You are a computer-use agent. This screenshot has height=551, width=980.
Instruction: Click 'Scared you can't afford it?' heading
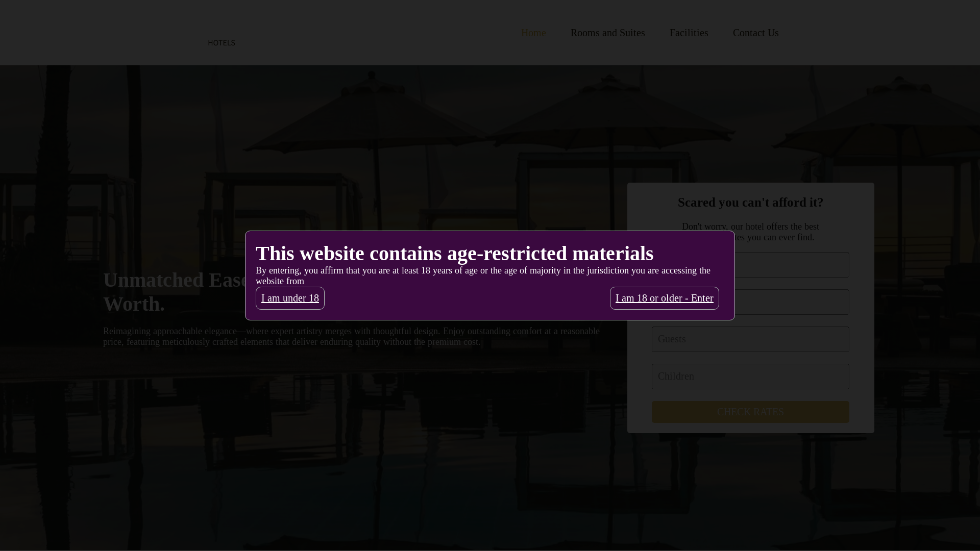click(750, 203)
